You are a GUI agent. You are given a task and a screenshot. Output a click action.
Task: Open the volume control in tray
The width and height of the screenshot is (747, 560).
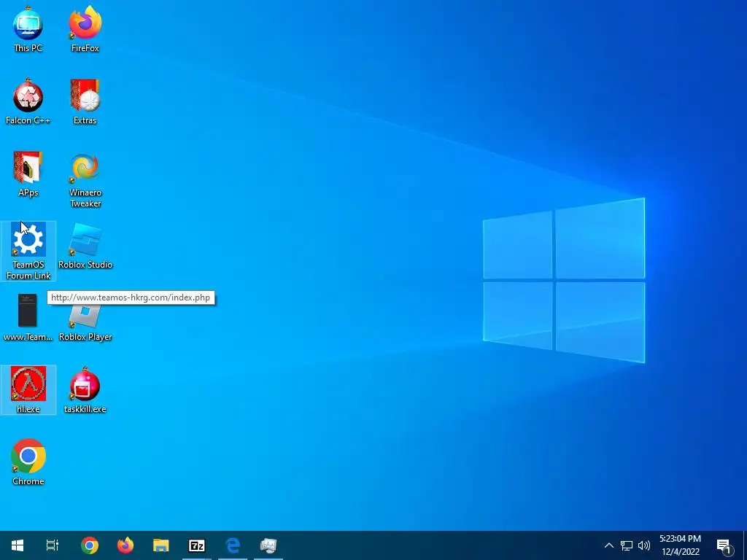point(644,545)
